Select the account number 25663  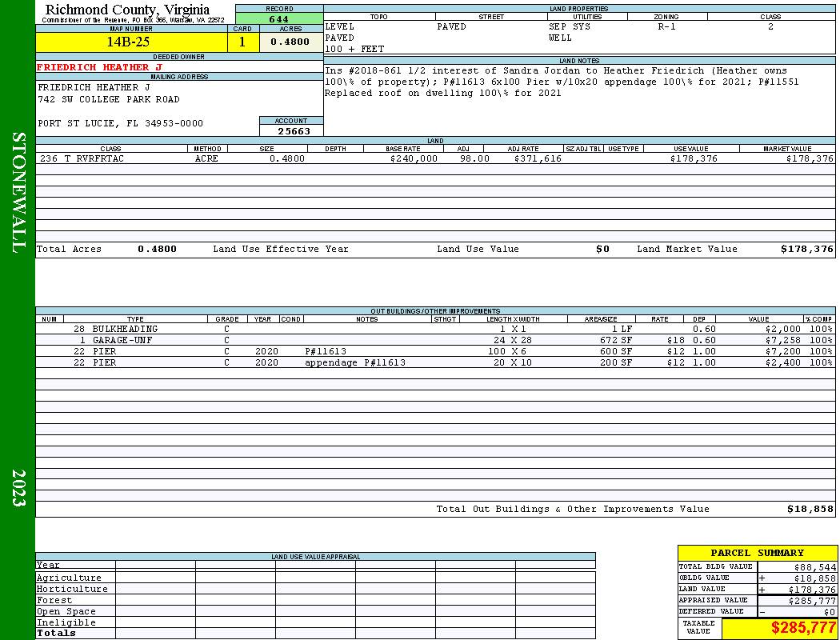[x=294, y=130]
